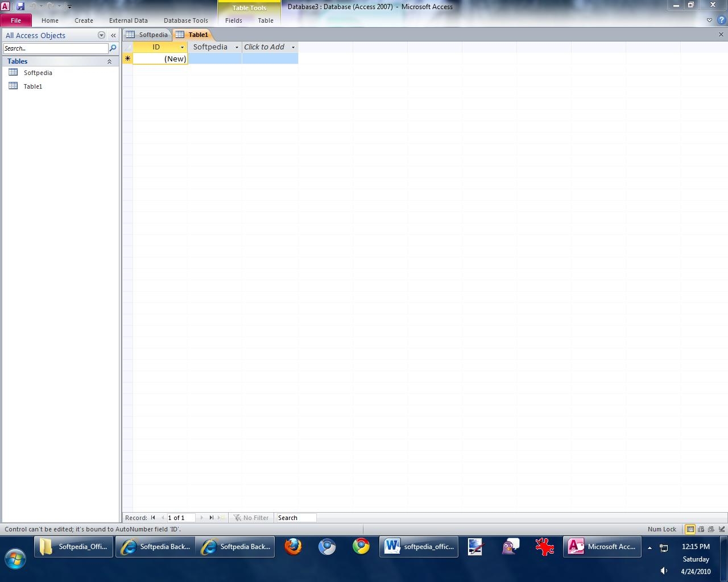Viewport: 728px width, 582px height.
Task: Click the Redo arrow in Quick Access Toolbar
Action: point(51,6)
